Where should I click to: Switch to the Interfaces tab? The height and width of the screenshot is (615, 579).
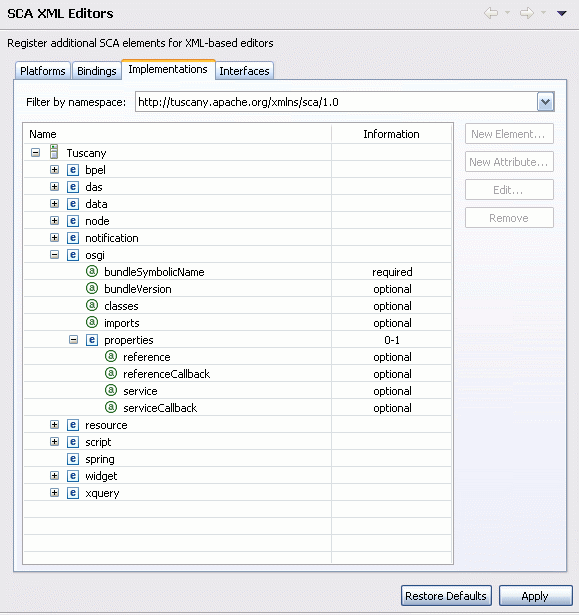pos(244,71)
